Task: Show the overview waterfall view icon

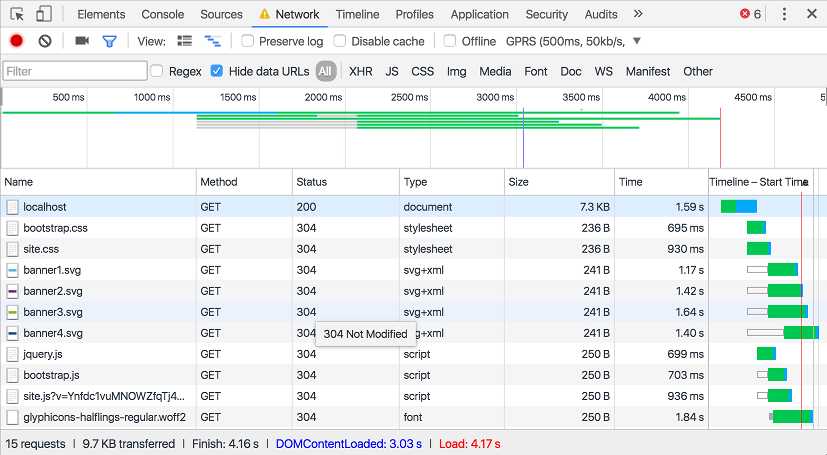Action: 213,41
